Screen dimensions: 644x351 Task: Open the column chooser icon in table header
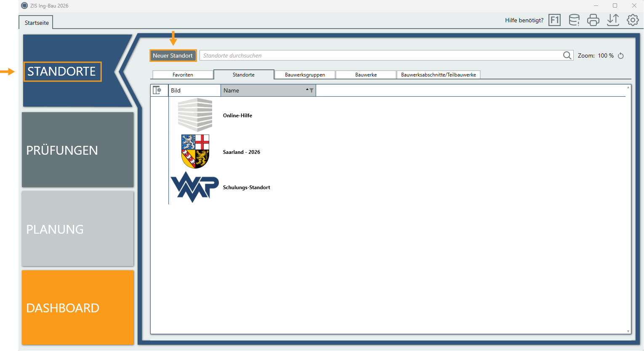157,90
